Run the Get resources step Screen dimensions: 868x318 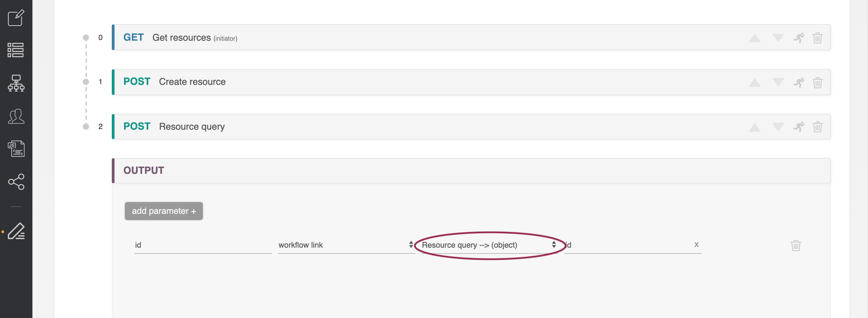tap(799, 38)
